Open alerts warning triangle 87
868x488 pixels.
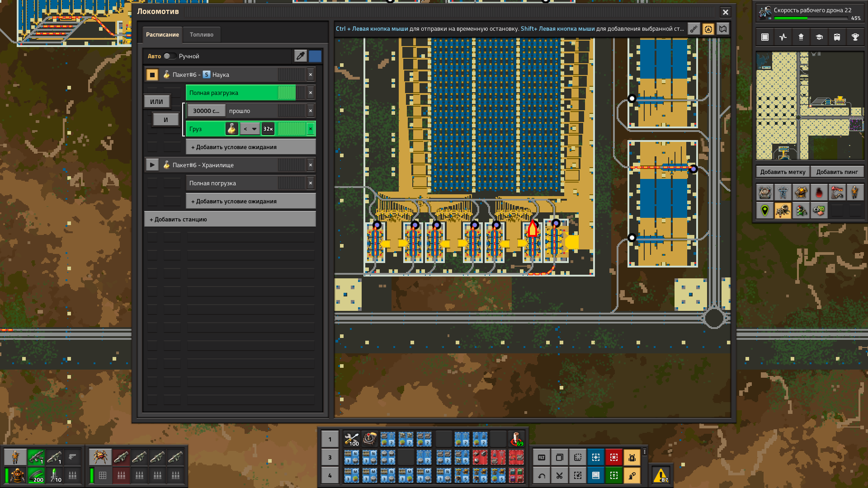click(x=661, y=475)
